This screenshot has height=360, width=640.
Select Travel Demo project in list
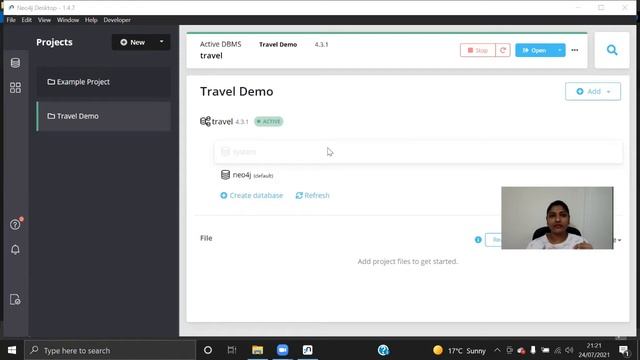(104, 116)
